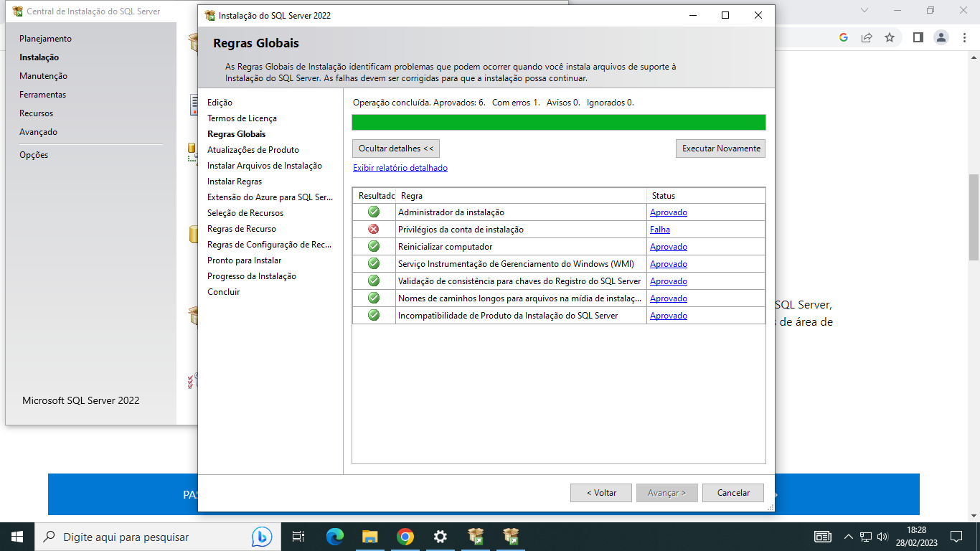Select Edição step in wizard sidebar
This screenshot has width=980, height=551.
[x=220, y=103]
